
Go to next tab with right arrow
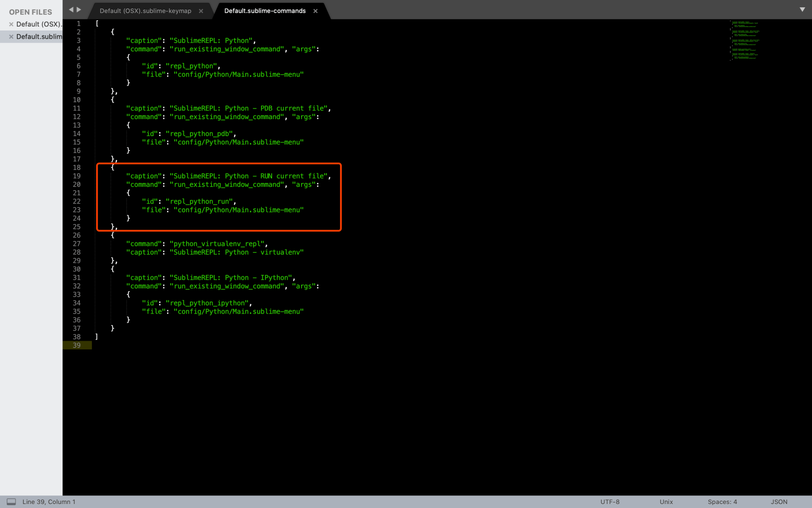[79, 10]
